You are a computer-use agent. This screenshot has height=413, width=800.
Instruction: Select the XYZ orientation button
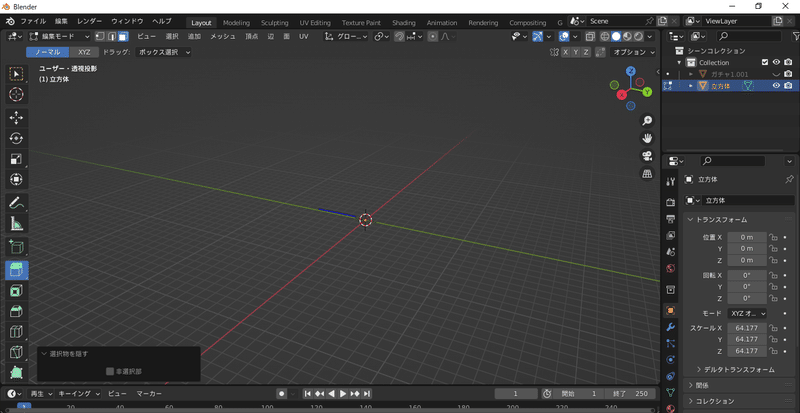(x=84, y=52)
